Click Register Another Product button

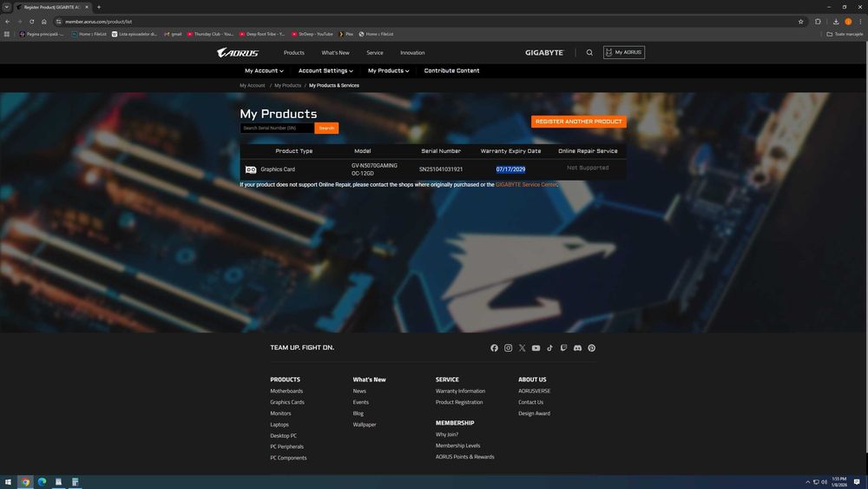(578, 122)
